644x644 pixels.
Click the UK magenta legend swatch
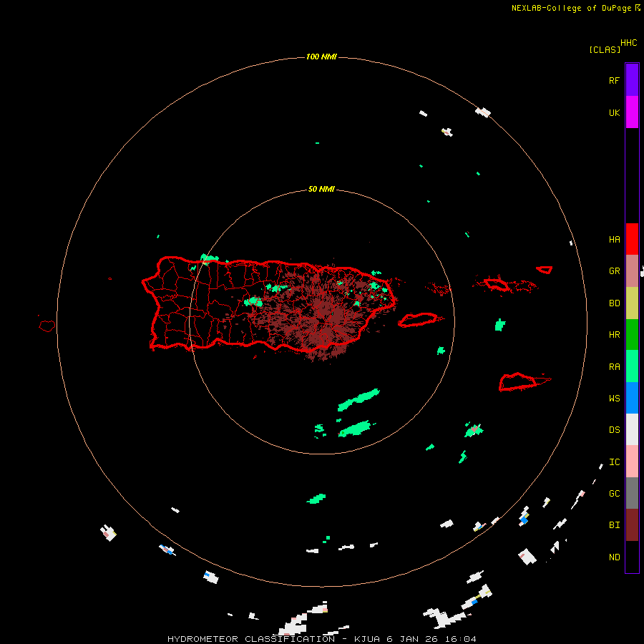point(632,112)
